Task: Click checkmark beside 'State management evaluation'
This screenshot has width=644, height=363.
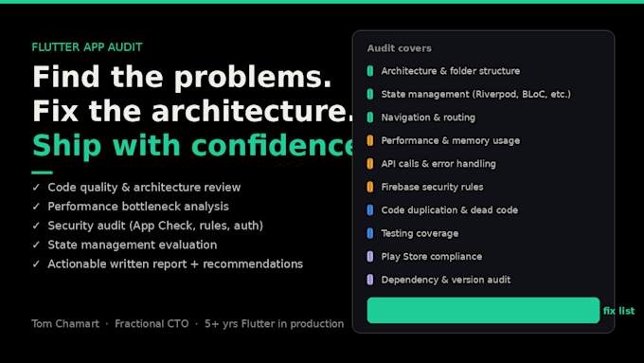Action: [x=36, y=245]
